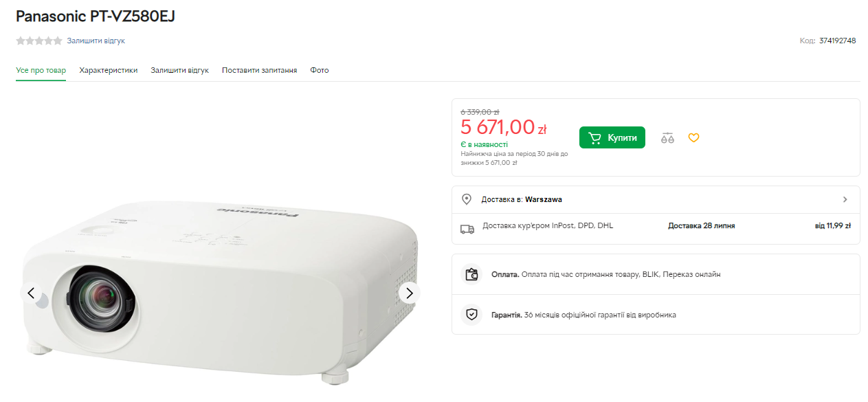Image resolution: width=868 pixels, height=402 pixels.
Task: Add projector to wishlist with heart icon
Action: point(693,138)
